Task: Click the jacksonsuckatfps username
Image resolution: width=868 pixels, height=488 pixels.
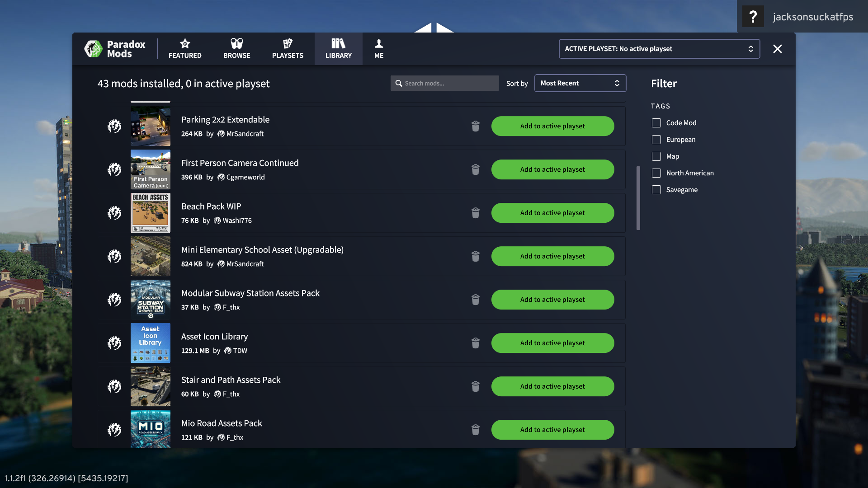Action: point(813,17)
